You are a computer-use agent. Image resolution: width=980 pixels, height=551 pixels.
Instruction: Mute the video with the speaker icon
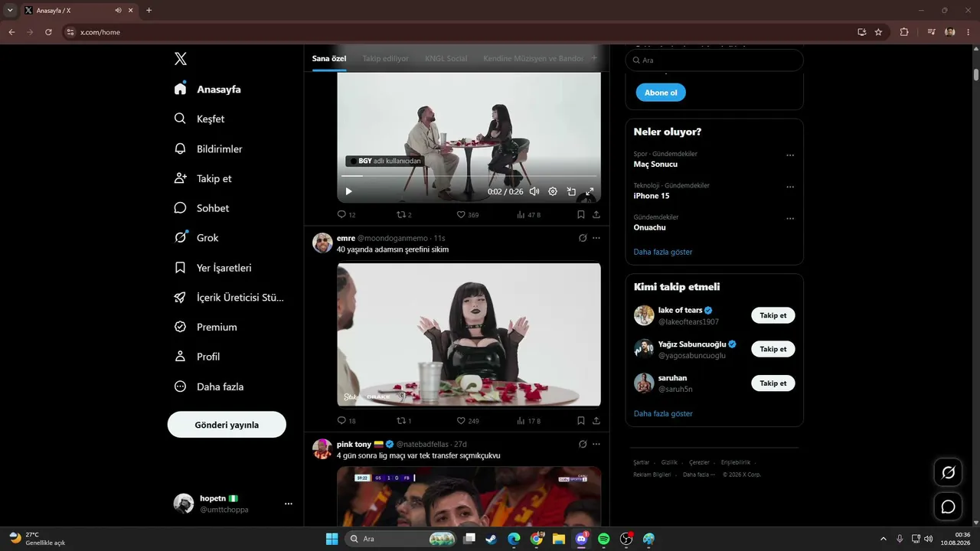coord(534,191)
